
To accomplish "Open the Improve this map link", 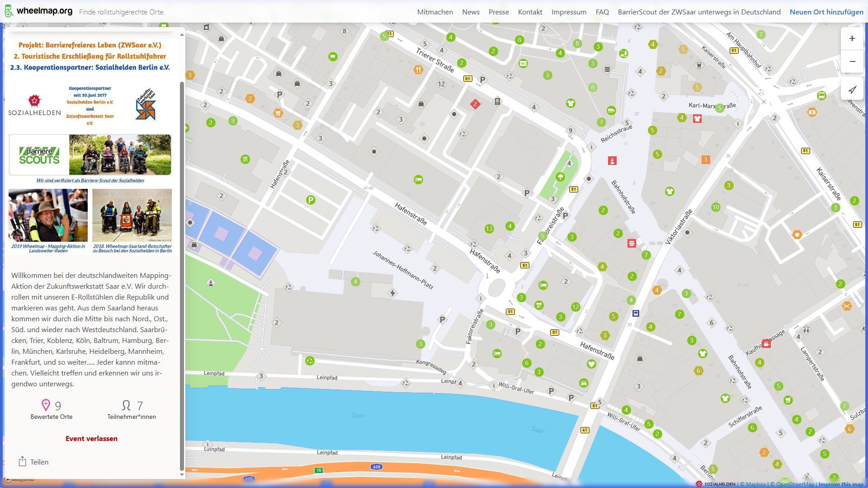I will pyautogui.click(x=840, y=484).
